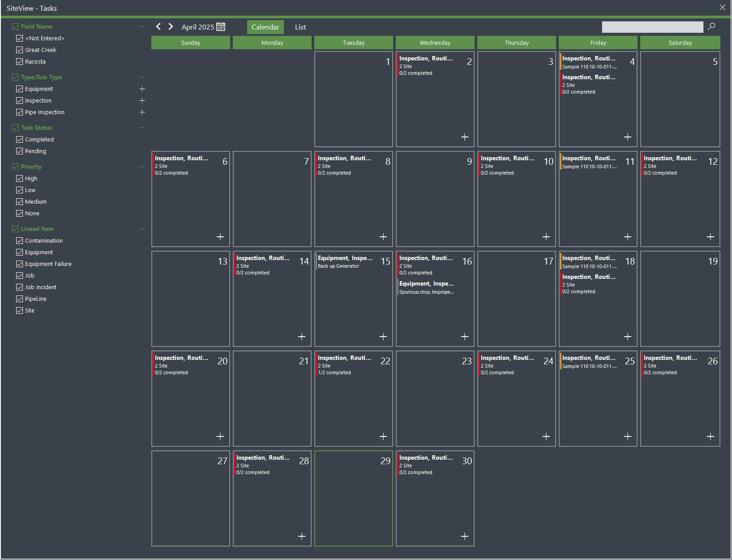732x560 pixels.
Task: Add a new Equipment type task
Action: 142,89
